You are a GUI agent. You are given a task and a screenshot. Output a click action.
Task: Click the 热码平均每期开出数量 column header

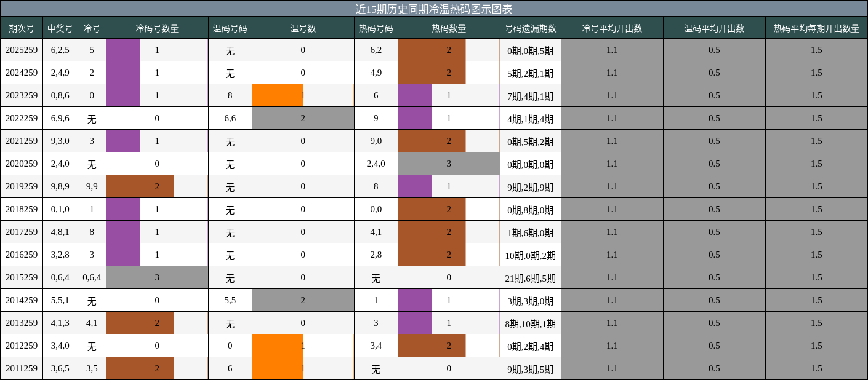coord(816,28)
